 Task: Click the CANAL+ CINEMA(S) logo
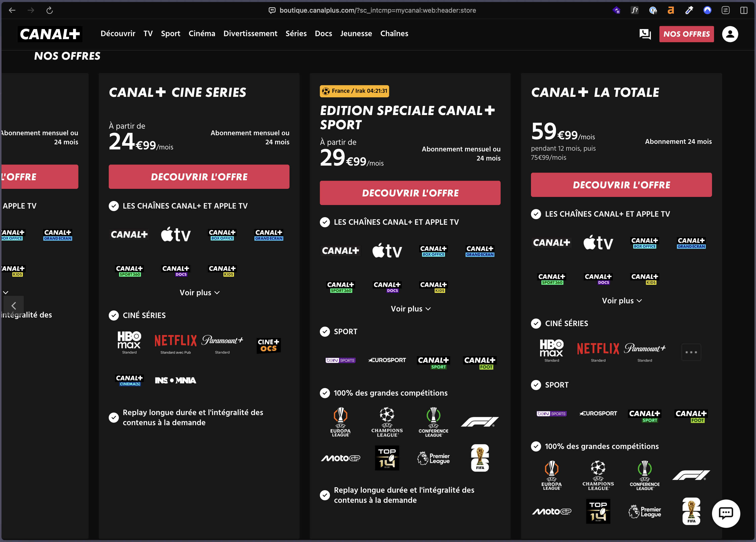(x=129, y=380)
